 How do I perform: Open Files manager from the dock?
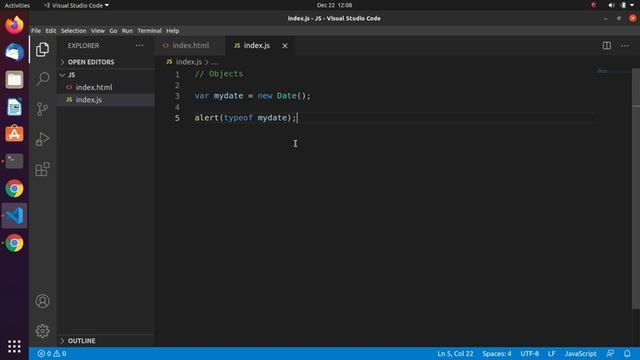point(14,80)
